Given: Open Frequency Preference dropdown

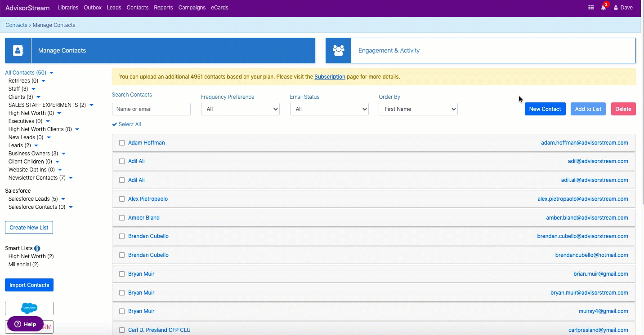Looking at the screenshot, I should tap(240, 109).
